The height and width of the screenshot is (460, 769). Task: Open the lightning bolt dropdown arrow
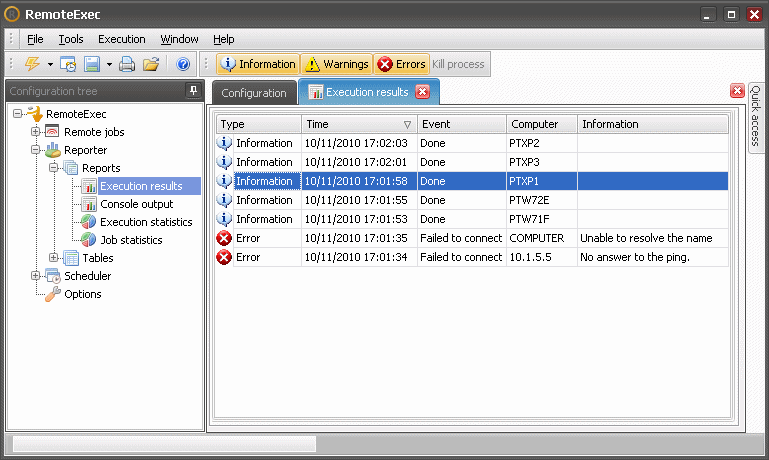pyautogui.click(x=50, y=64)
